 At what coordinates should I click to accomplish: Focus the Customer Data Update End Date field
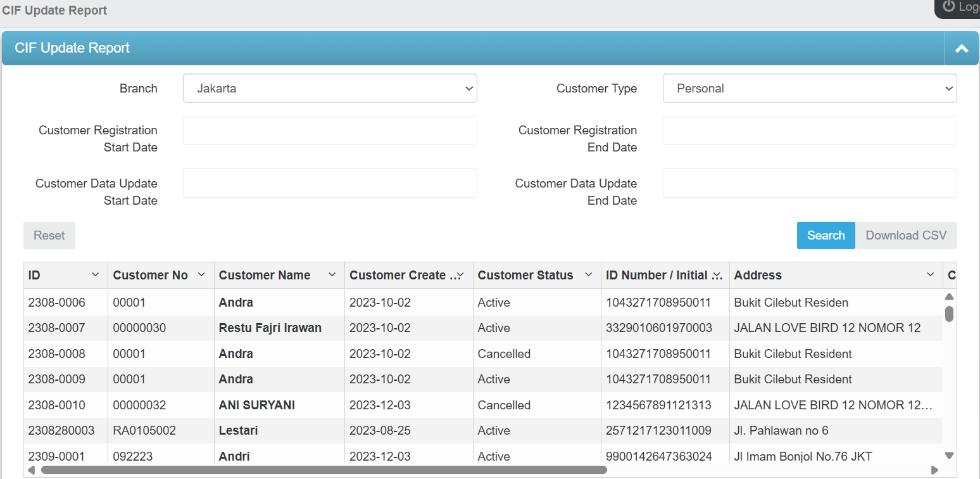pos(809,183)
